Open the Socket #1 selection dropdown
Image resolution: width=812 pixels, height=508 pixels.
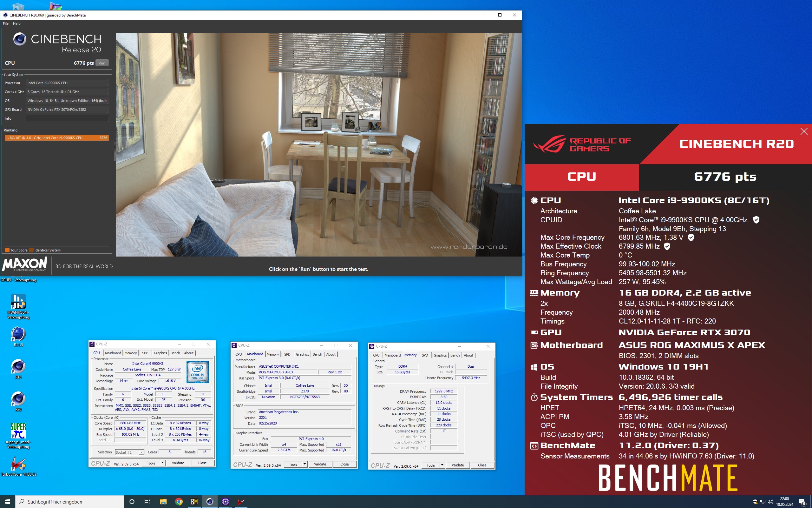click(129, 452)
